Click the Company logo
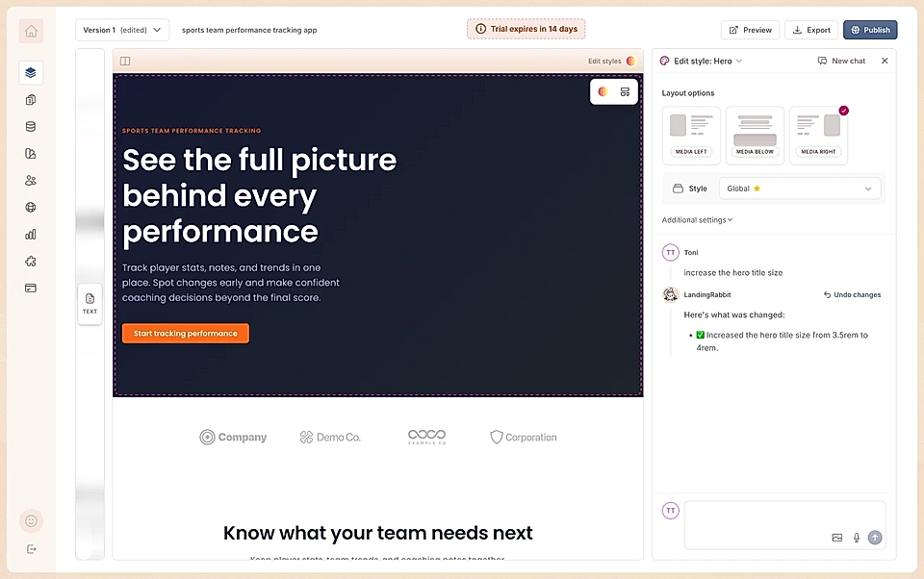 [x=233, y=437]
